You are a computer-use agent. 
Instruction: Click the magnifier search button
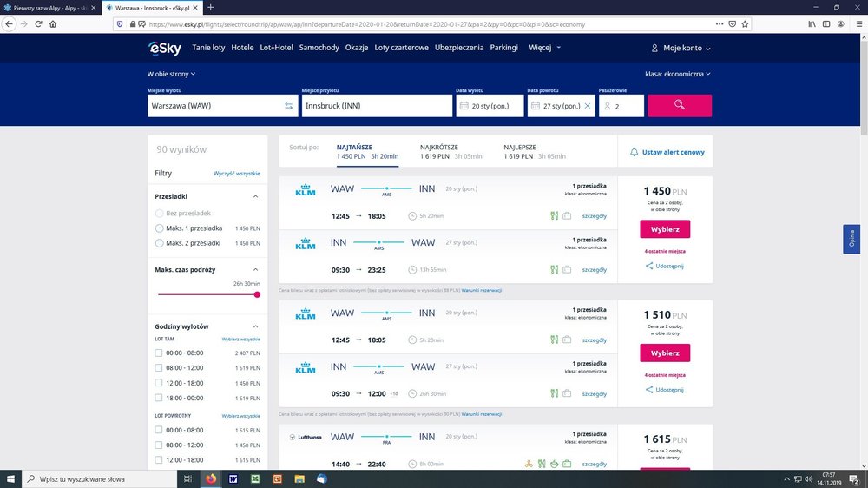(x=680, y=105)
